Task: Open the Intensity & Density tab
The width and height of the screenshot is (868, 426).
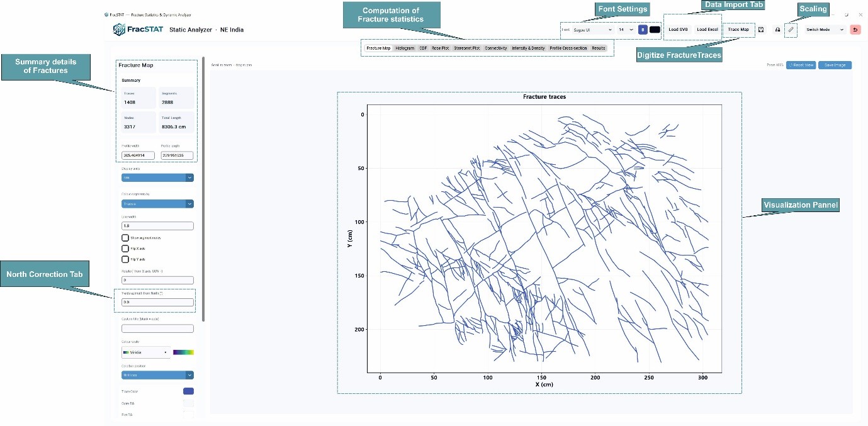Action: 529,48
